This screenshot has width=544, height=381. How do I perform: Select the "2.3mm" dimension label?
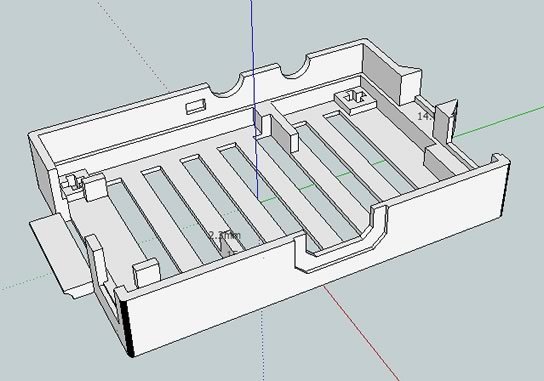[225, 236]
